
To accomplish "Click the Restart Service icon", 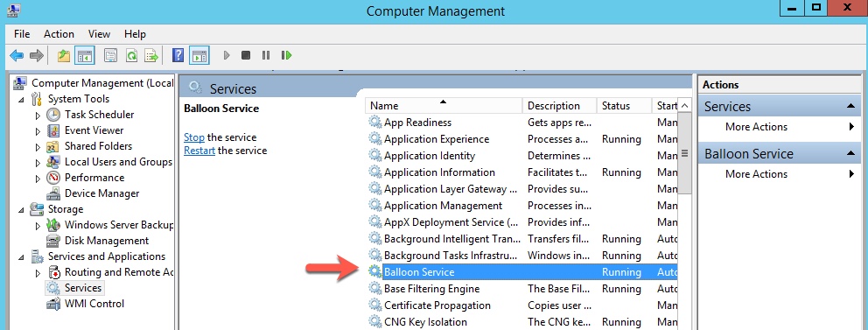I will click(x=286, y=55).
